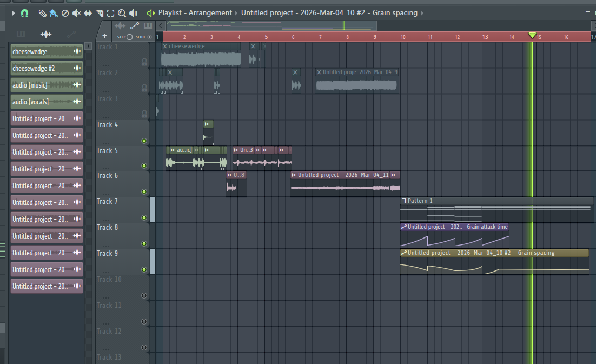
Task: Select the Delete tool in toolbar
Action: point(65,12)
